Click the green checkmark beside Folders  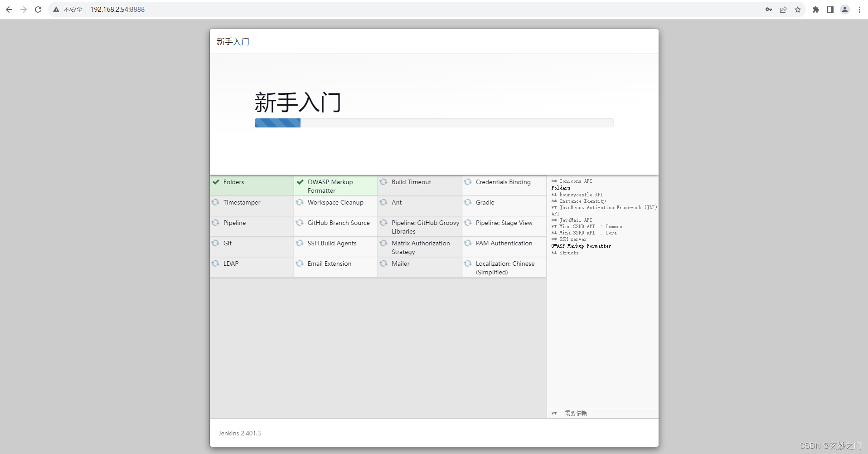(x=216, y=182)
